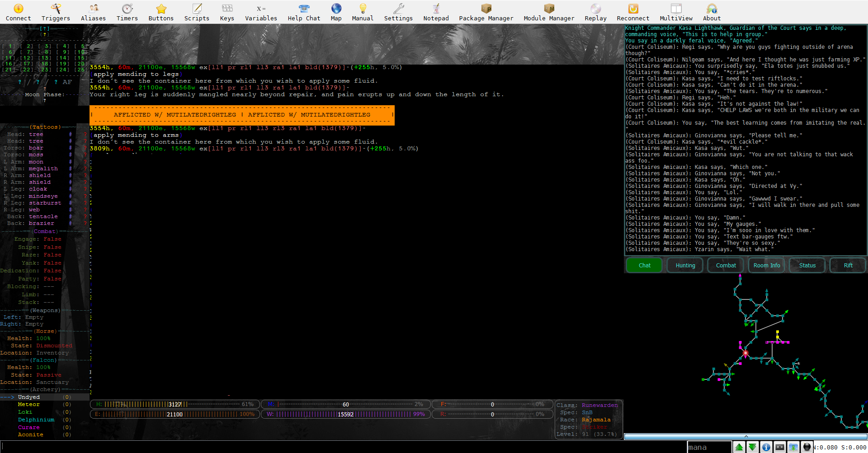Click the green down-arrow search button
Screen dimensions: 868x453
pyautogui.click(x=753, y=447)
